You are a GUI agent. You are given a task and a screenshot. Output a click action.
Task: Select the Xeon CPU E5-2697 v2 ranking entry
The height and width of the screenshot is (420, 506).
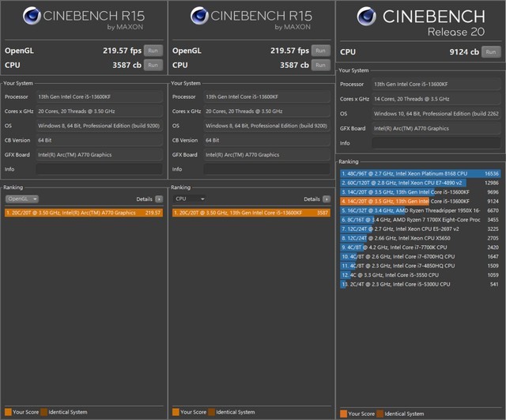pos(420,229)
